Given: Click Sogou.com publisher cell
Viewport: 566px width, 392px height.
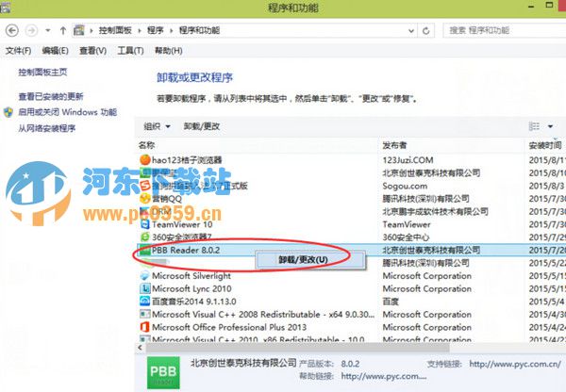Looking at the screenshot, I should [405, 186].
